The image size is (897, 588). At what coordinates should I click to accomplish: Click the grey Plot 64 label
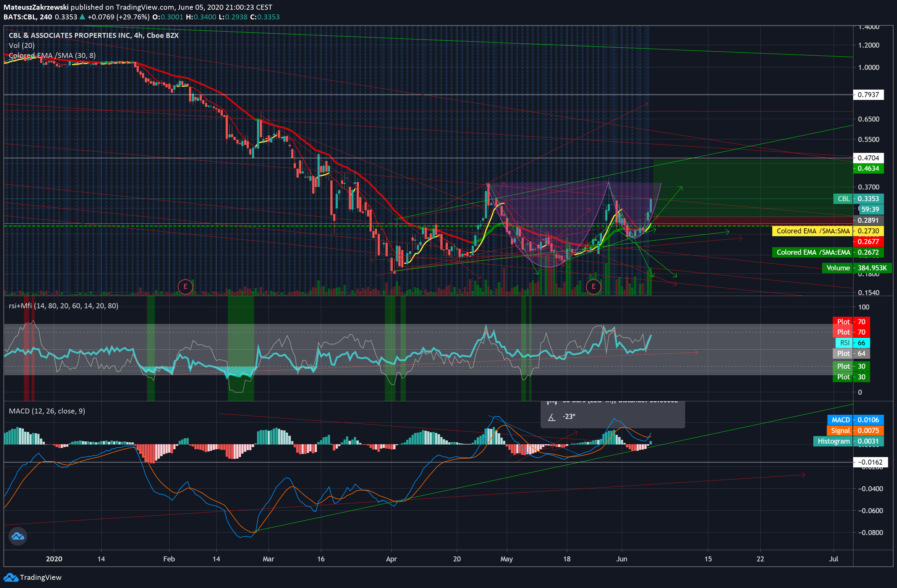coord(851,353)
